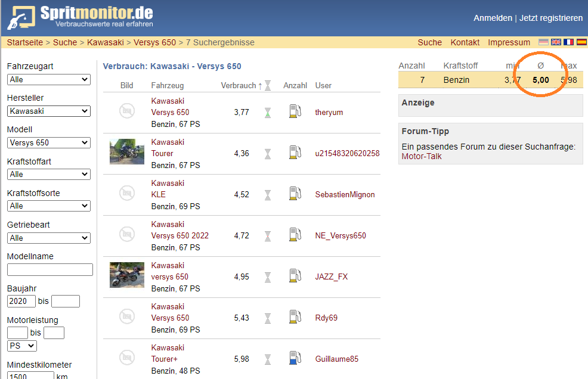Click no-image placeholder in Tourer+ row
This screenshot has width=588, height=379.
pyautogui.click(x=127, y=358)
